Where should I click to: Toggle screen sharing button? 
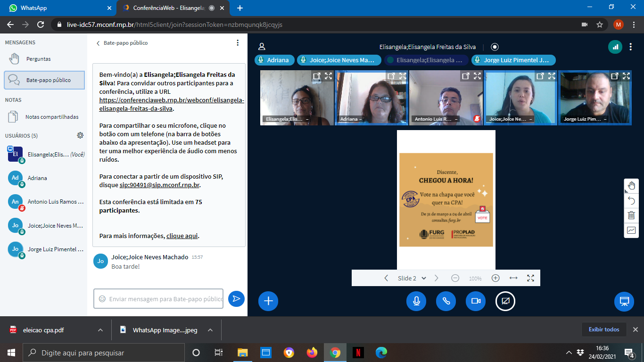(x=505, y=301)
